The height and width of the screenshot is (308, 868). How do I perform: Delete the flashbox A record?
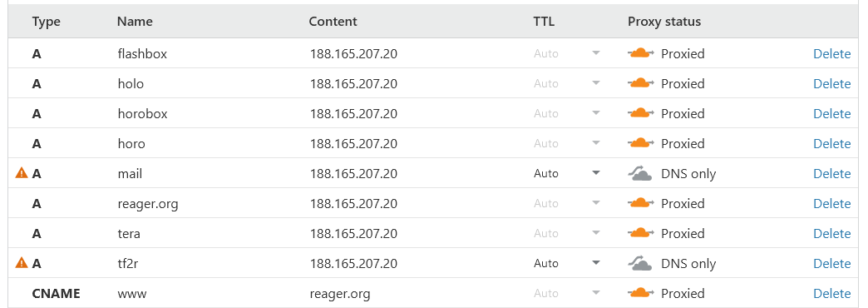(832, 54)
